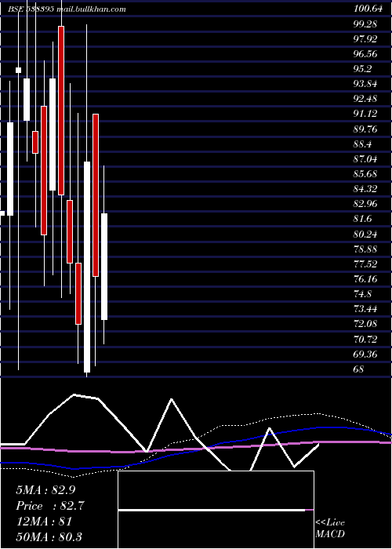Click the last white candlestick at chart's right
392x549 pixels.
point(104,266)
